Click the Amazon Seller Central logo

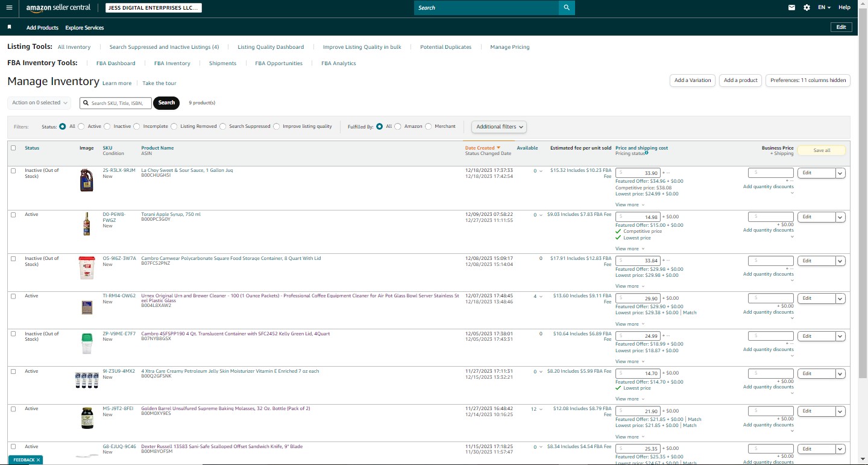click(58, 8)
